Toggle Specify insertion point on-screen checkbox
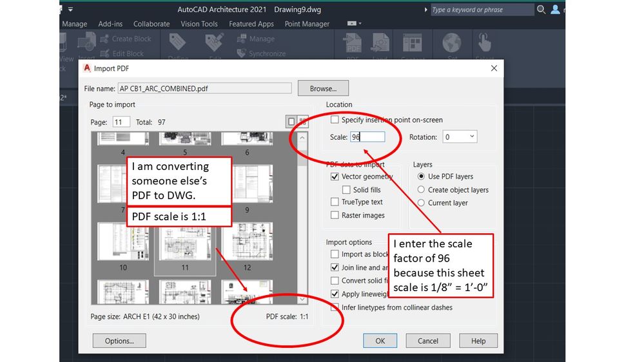 [x=335, y=120]
